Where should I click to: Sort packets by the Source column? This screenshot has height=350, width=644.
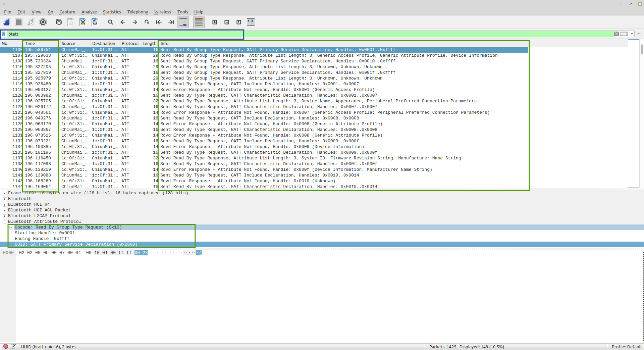[75, 44]
